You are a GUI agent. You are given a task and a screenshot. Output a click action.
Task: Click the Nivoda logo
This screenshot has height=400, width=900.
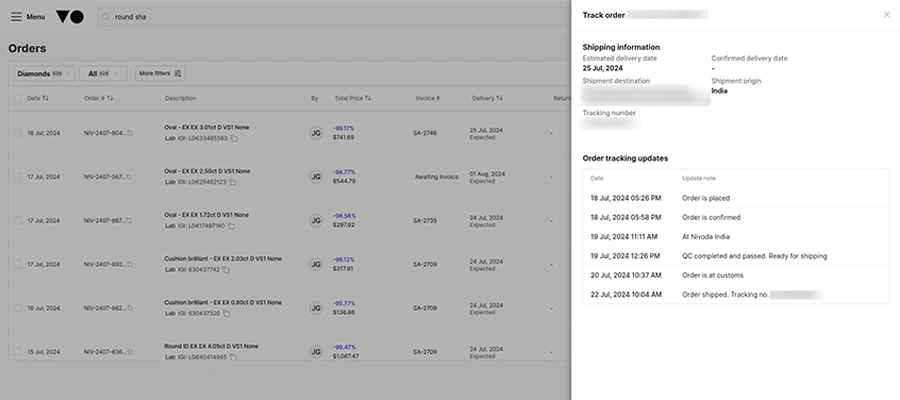click(x=70, y=17)
